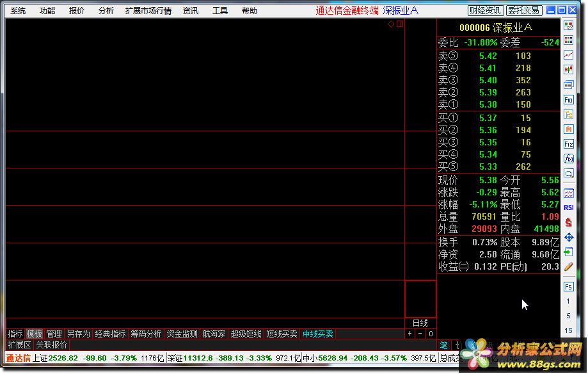Click the 日线 period label

point(420,323)
